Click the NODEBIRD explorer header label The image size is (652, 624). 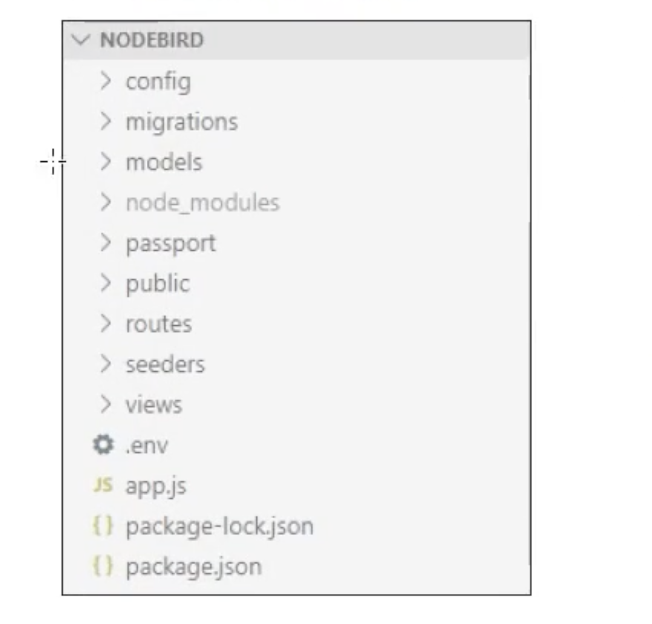coord(152,40)
